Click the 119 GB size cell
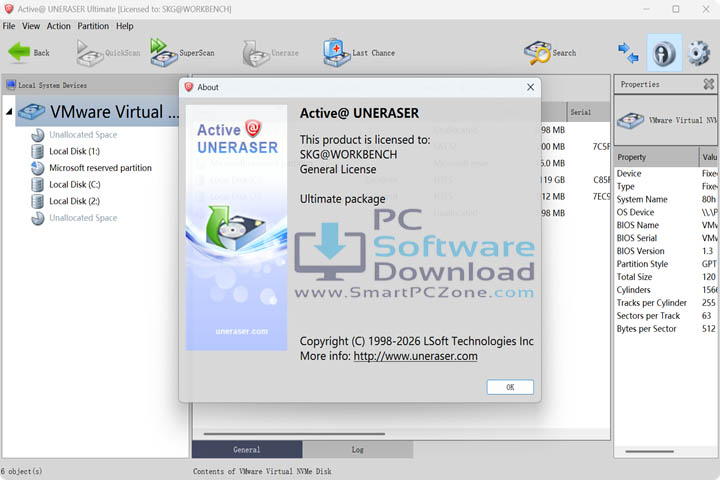720x480 pixels. [553, 180]
